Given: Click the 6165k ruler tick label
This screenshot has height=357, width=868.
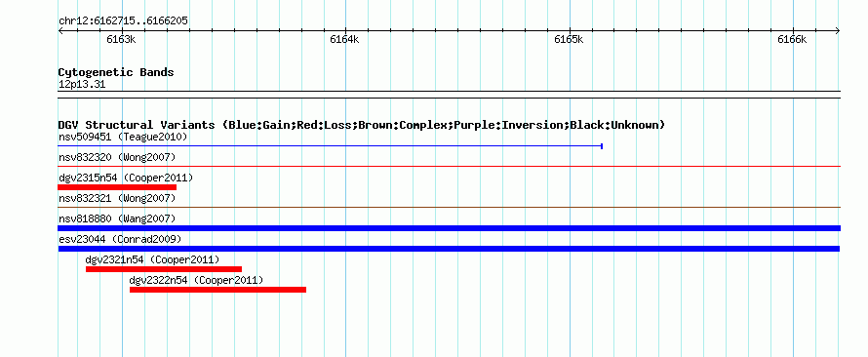Looking at the screenshot, I should [x=569, y=39].
